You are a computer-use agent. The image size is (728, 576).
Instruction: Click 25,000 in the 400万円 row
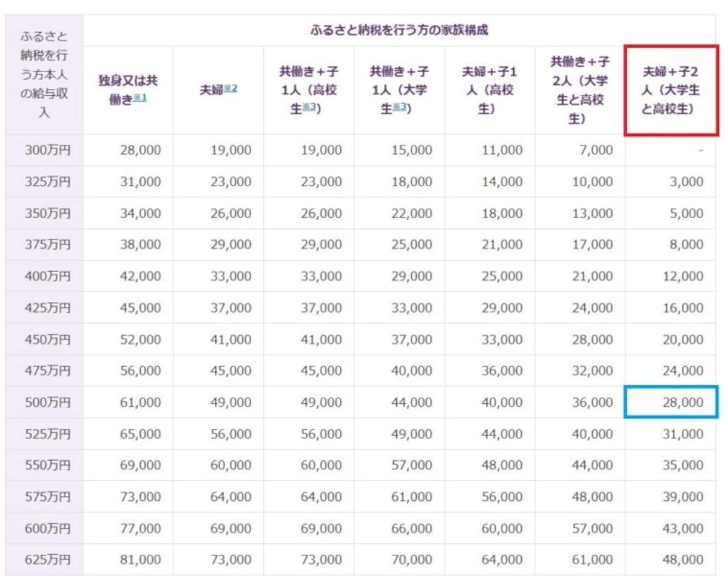pyautogui.click(x=502, y=276)
